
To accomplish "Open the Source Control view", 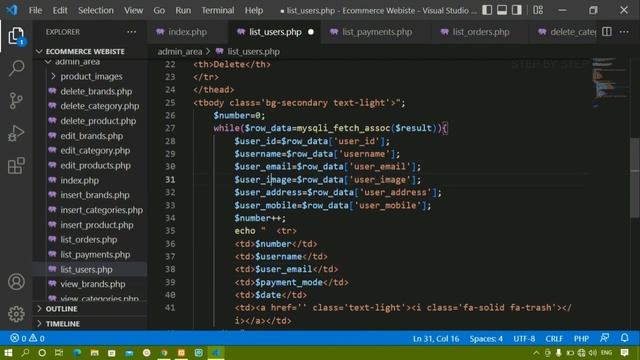I will [16, 101].
